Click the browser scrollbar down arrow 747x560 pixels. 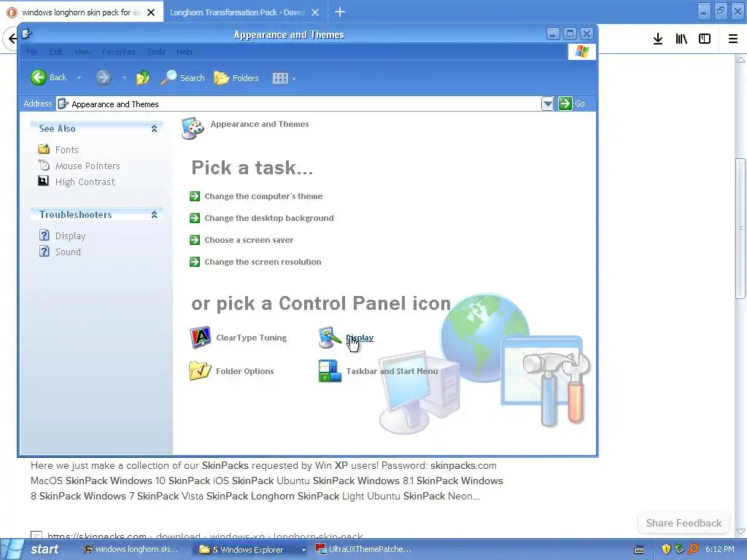pyautogui.click(x=740, y=532)
